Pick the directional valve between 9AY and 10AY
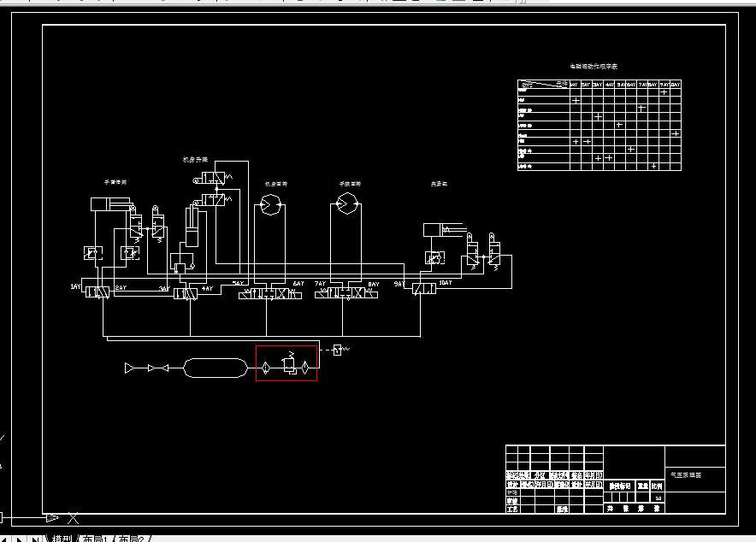Screen dimensions: 756x542 pos(424,289)
